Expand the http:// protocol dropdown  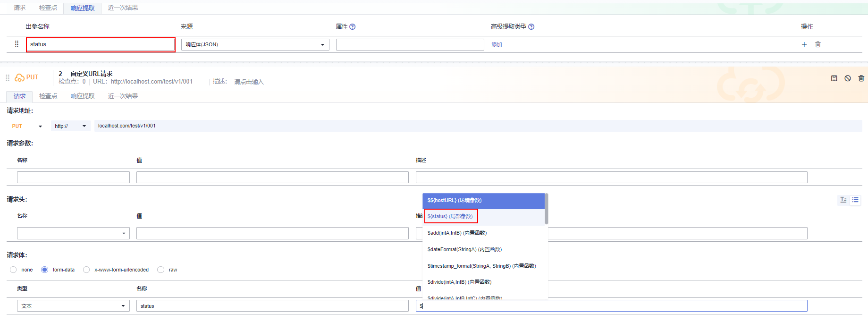(x=70, y=126)
